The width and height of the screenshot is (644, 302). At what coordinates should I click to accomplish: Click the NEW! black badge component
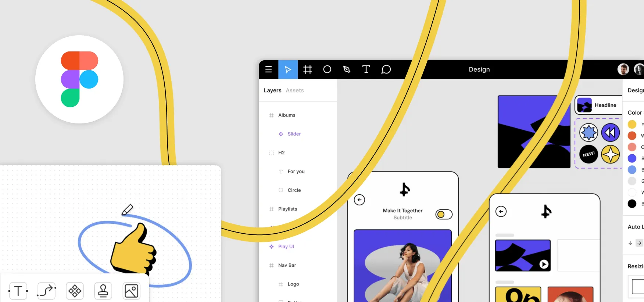point(589,154)
